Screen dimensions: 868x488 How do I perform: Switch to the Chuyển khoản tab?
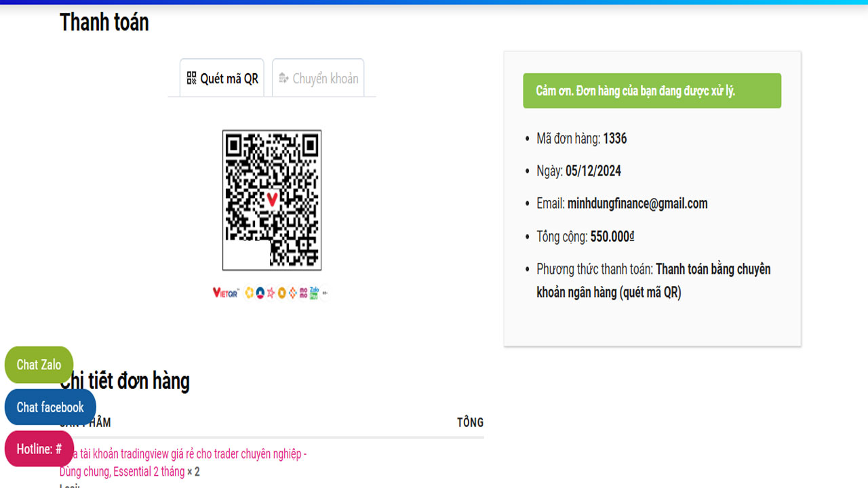[x=317, y=78]
